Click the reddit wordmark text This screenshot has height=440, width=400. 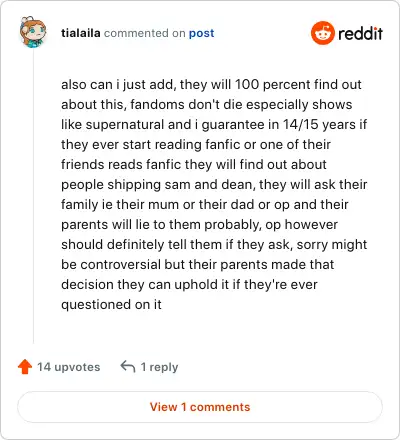tap(360, 33)
